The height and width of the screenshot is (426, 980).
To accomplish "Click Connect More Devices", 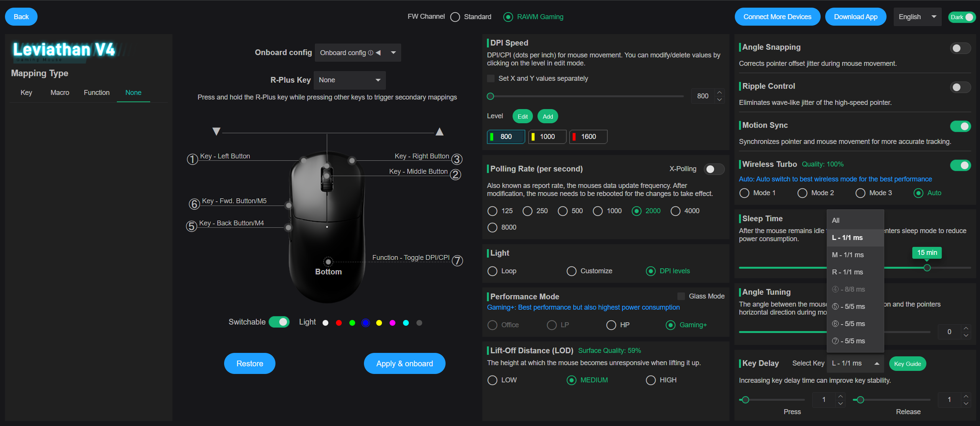I will click(x=777, y=17).
